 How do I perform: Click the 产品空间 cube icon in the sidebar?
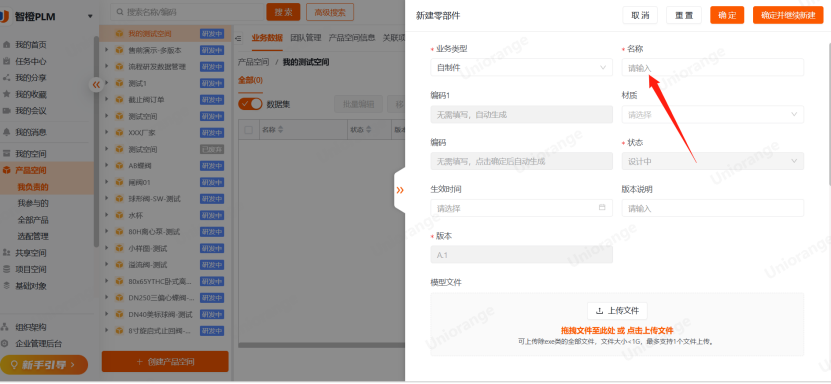click(x=7, y=170)
